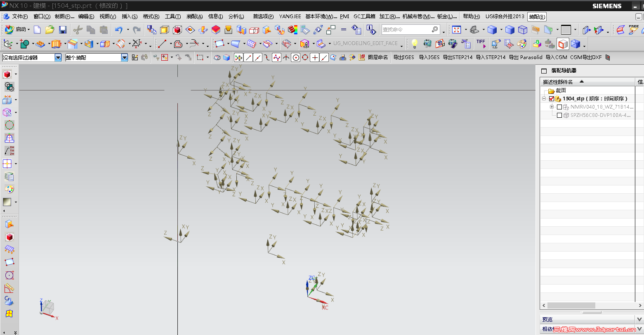The height and width of the screenshot is (335, 644).
Task: Open the entire assembly scope dropdown
Action: point(125,57)
